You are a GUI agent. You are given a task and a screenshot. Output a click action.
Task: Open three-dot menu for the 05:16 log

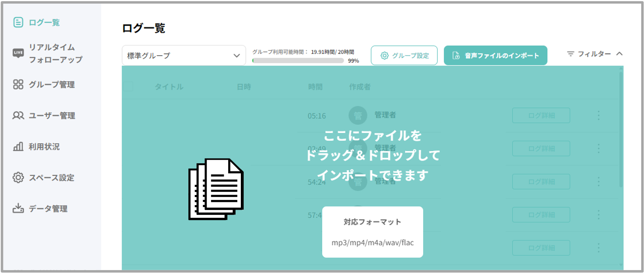[598, 115]
